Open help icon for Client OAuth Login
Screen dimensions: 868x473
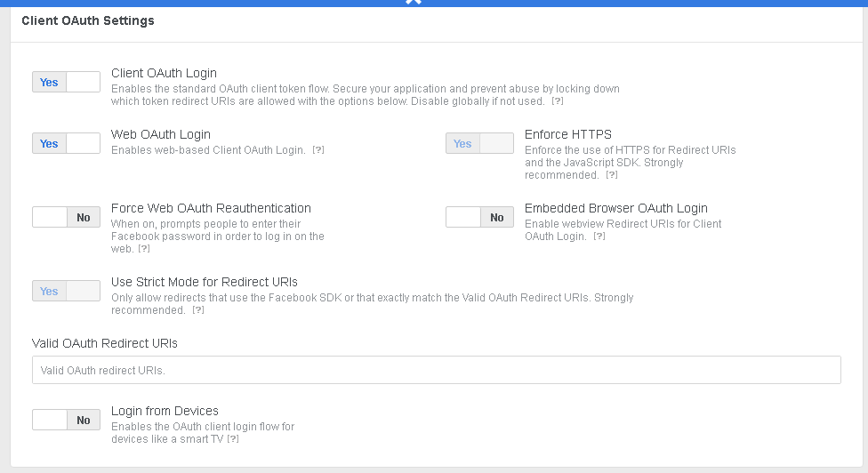point(558,101)
